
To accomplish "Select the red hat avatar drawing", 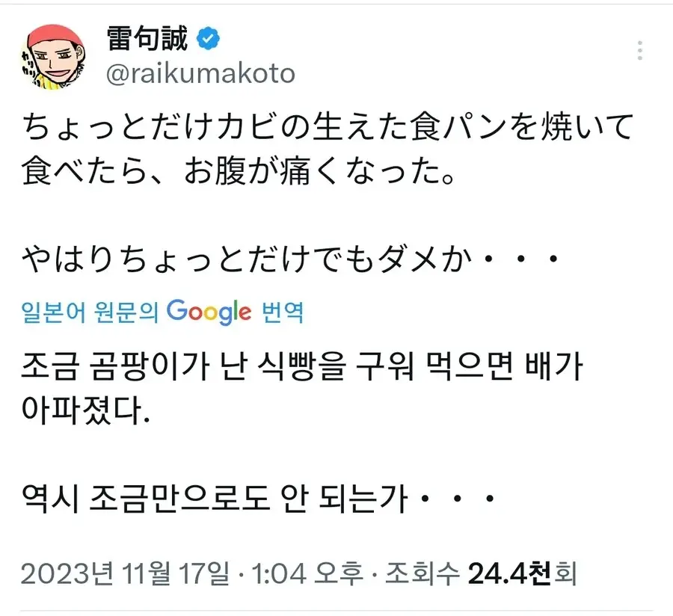I will point(51,52).
